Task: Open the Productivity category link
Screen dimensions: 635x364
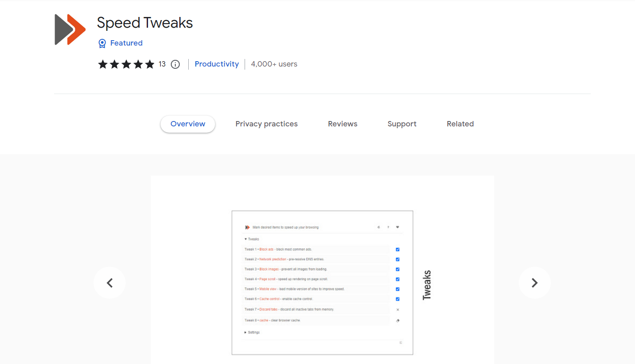Action: 217,64
